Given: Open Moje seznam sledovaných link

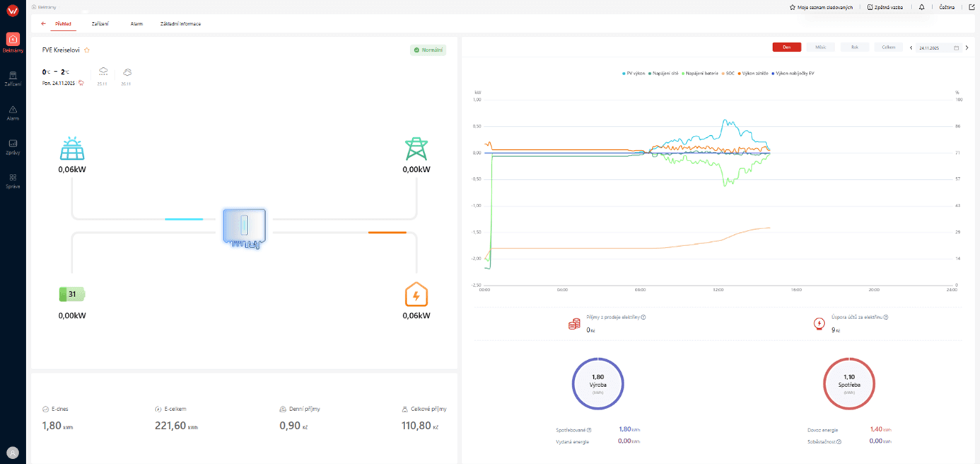Looking at the screenshot, I should [821, 7].
